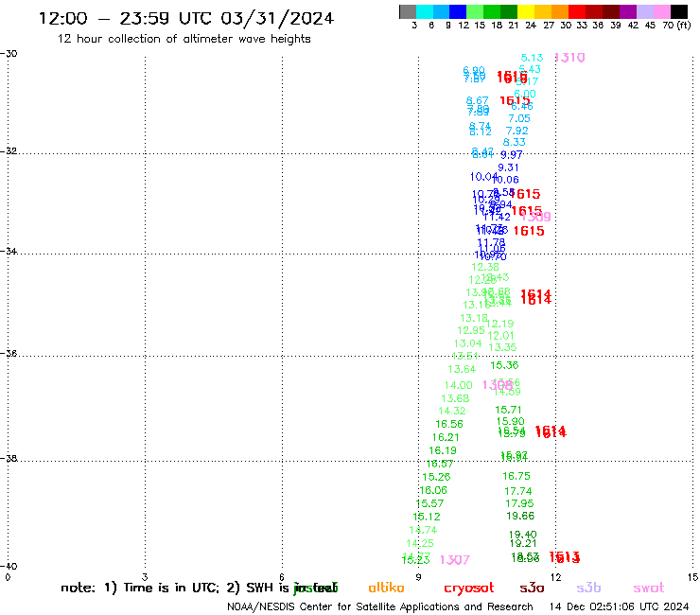Click the wave height value '16.56'
This screenshot has height=615, width=700.
(x=449, y=424)
